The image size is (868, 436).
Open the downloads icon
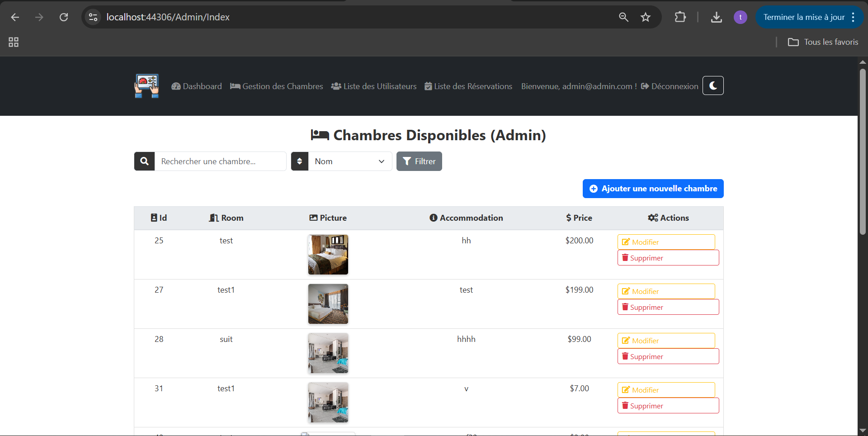[717, 17]
